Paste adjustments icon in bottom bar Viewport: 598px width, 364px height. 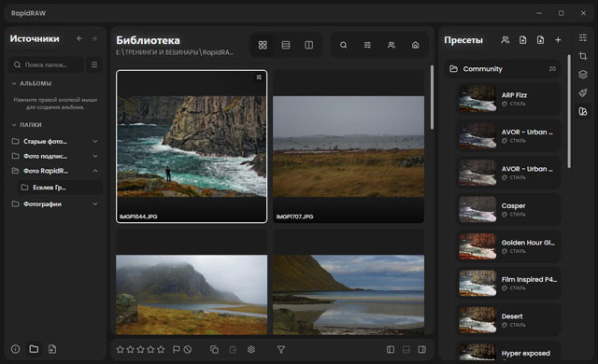[x=233, y=349]
